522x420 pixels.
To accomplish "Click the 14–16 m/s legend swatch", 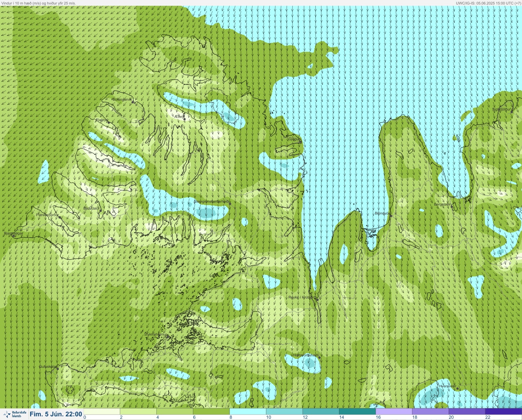I will [x=357, y=411].
